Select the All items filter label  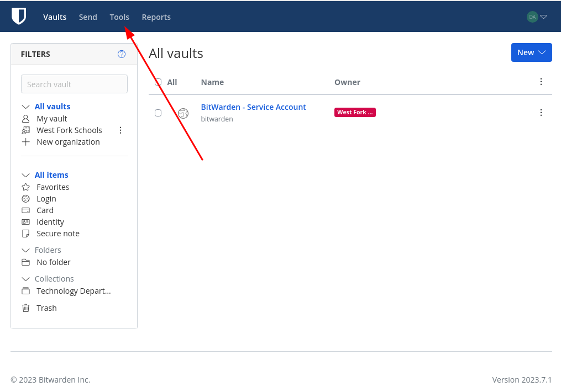coord(51,175)
